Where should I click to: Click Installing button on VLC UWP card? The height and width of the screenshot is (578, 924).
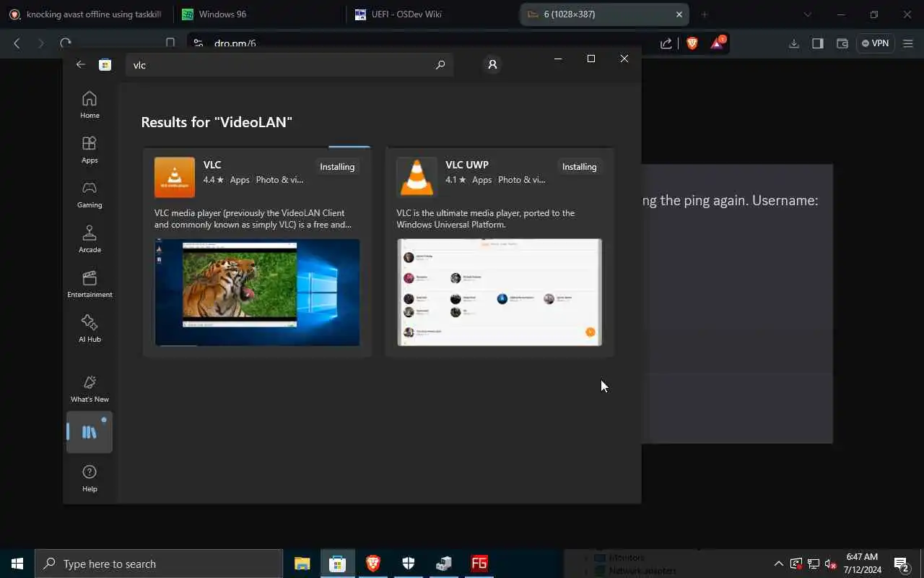pos(580,167)
